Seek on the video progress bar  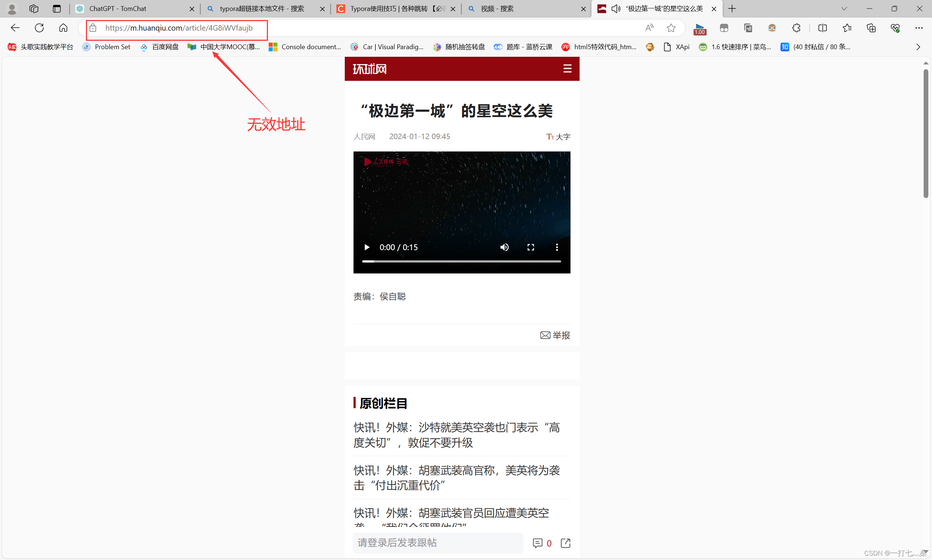tap(461, 261)
